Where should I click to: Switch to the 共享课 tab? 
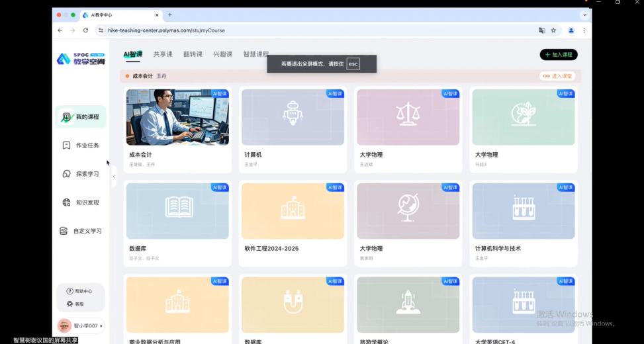click(x=163, y=54)
